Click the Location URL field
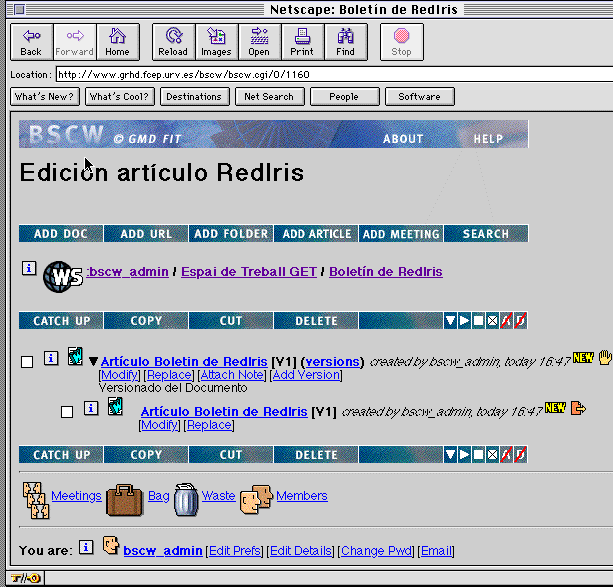Screen dimensions: 613x587 click(x=330, y=74)
